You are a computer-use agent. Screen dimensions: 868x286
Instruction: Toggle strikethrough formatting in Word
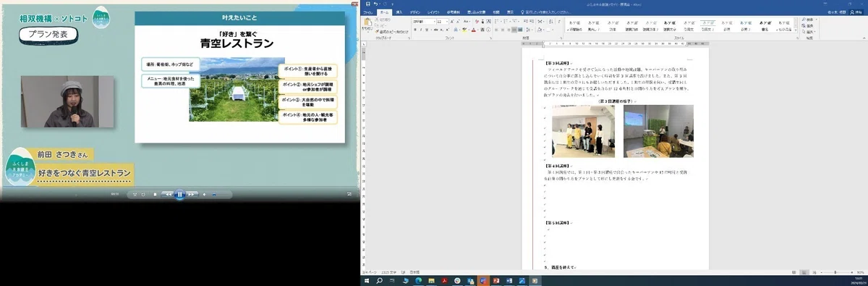tap(435, 30)
